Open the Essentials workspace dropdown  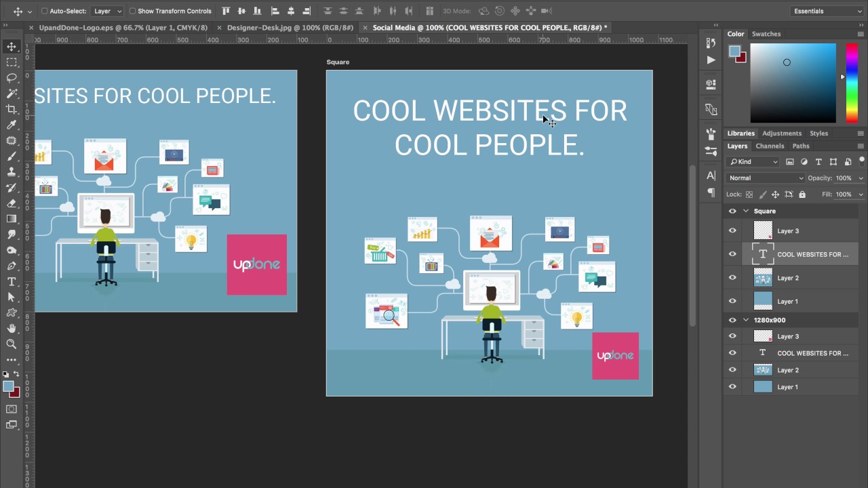pyautogui.click(x=827, y=11)
